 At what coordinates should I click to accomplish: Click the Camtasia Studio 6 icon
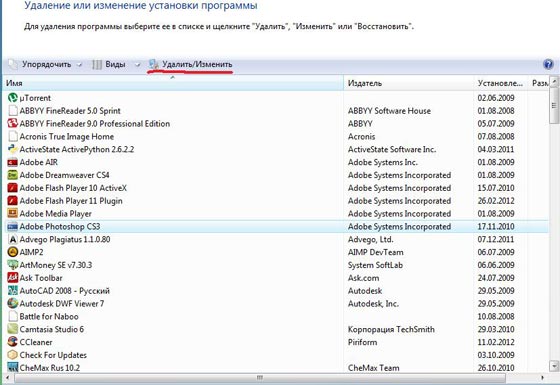tap(12, 329)
